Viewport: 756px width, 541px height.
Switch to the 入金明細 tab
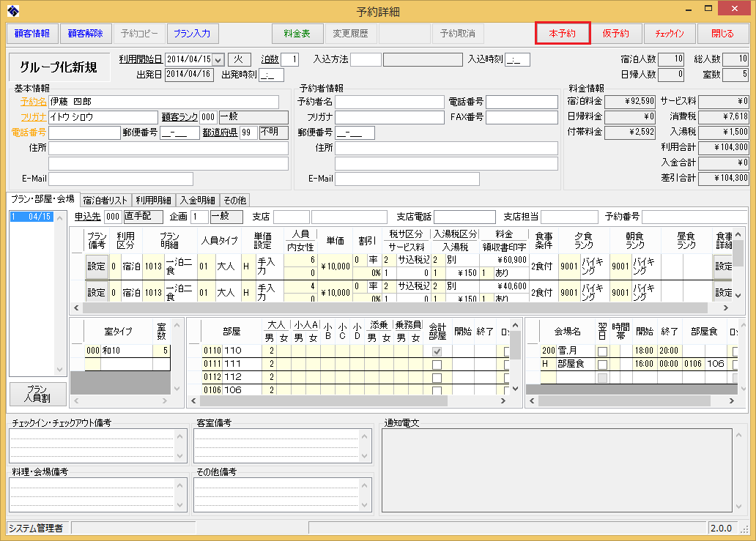[x=198, y=200]
